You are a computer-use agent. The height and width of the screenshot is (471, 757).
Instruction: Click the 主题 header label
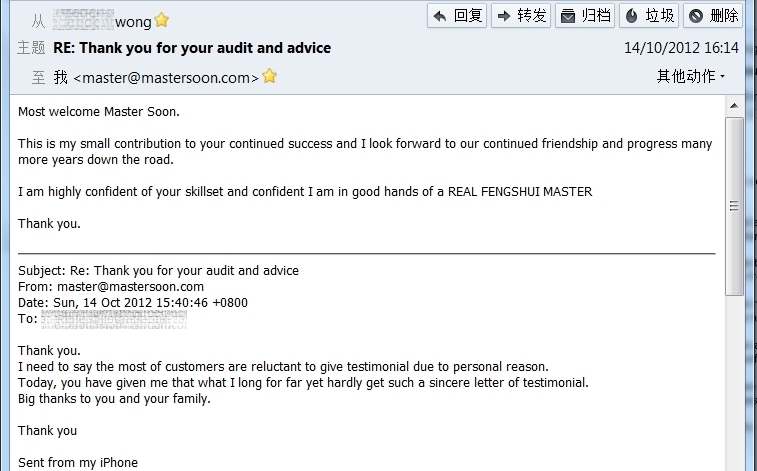click(32, 48)
